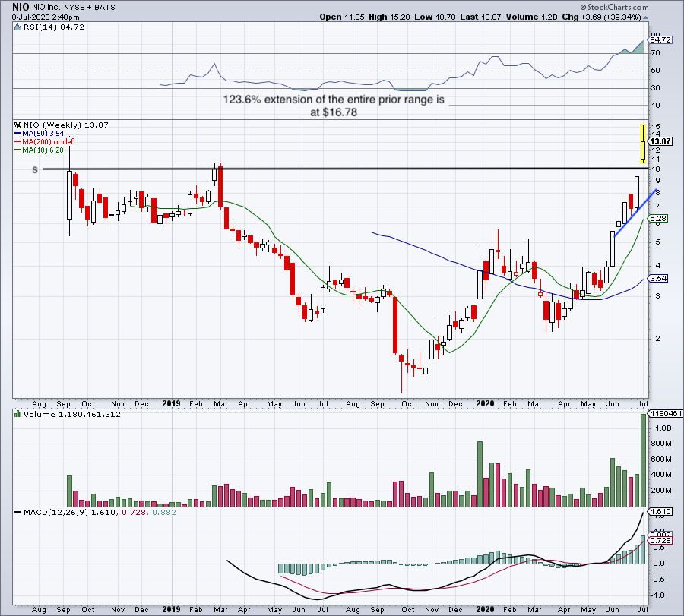The image size is (684, 616).
Task: Click the Volume 1,180,461,312 legend text
Action: (72, 414)
